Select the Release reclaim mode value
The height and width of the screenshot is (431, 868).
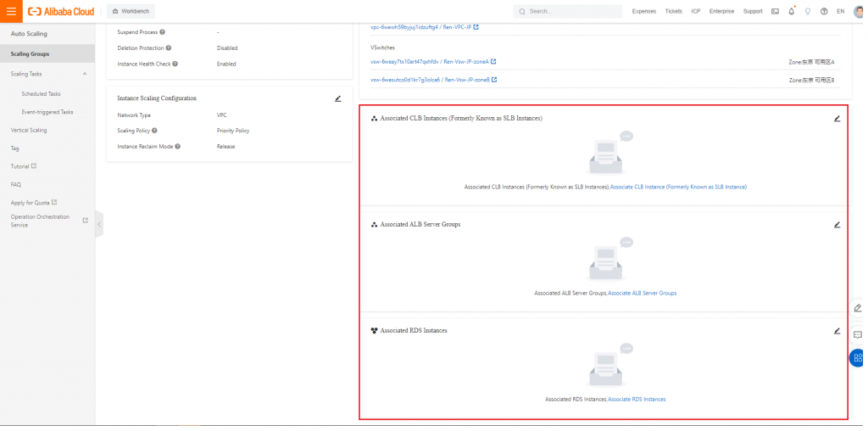[225, 147]
